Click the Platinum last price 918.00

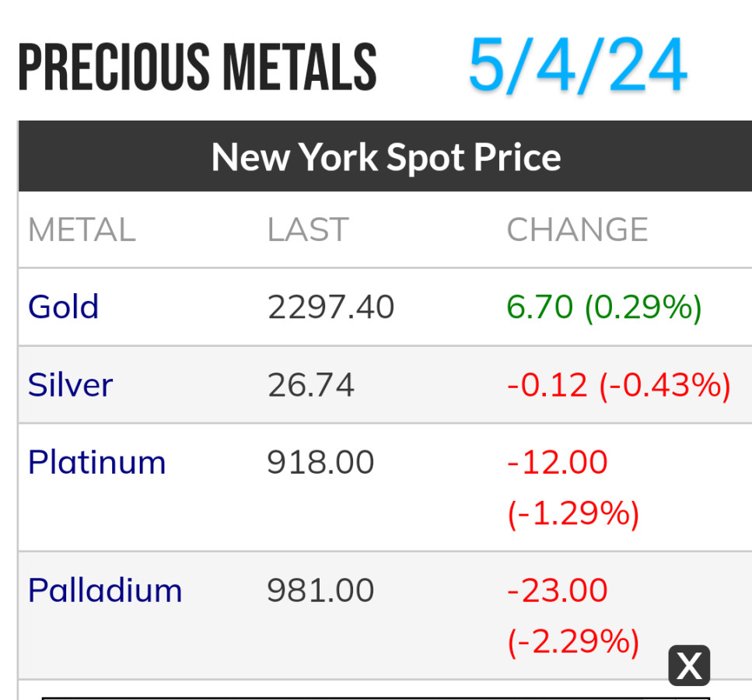click(320, 462)
